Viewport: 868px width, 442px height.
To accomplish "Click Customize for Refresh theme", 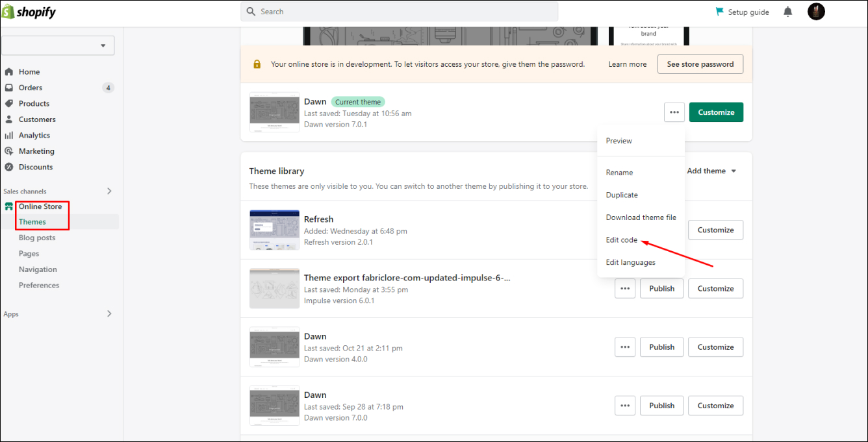I will 715,230.
